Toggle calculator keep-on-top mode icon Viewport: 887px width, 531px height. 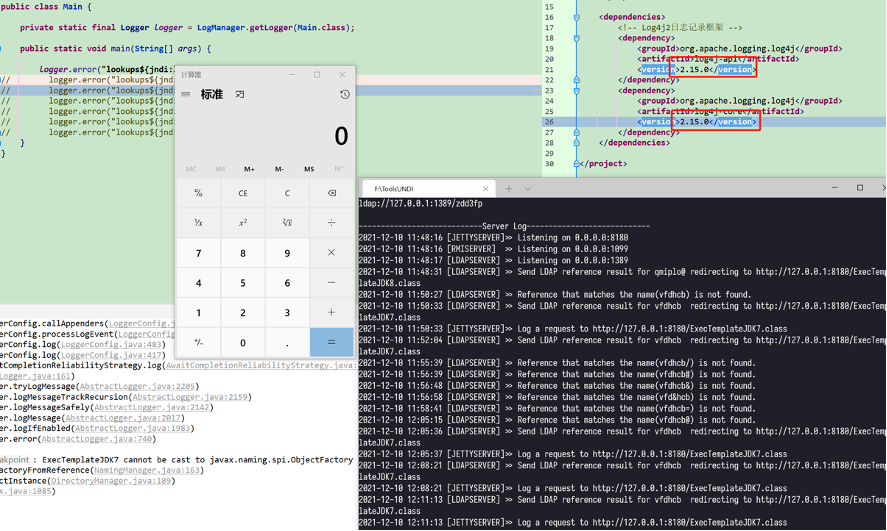tap(239, 94)
